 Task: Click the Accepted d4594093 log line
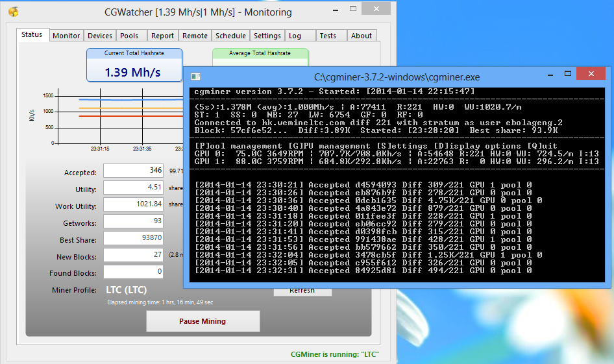coord(363,185)
